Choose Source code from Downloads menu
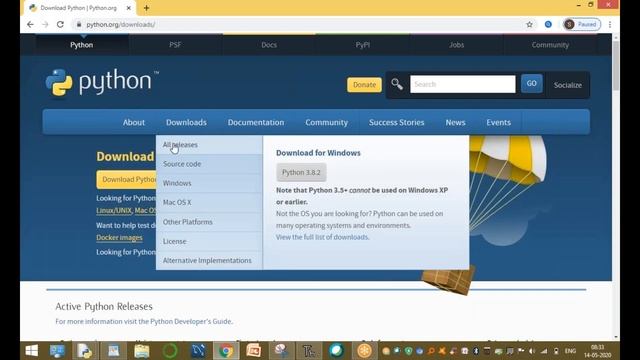 point(209,164)
